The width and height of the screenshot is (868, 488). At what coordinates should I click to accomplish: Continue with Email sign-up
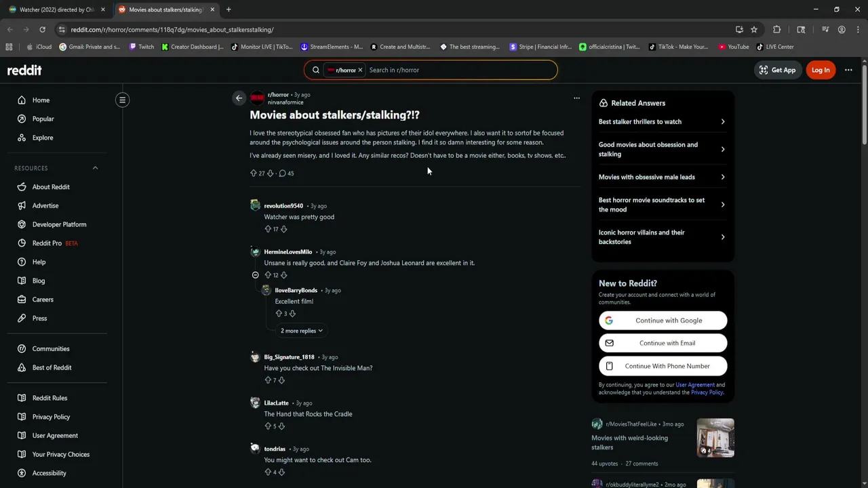[663, 343]
